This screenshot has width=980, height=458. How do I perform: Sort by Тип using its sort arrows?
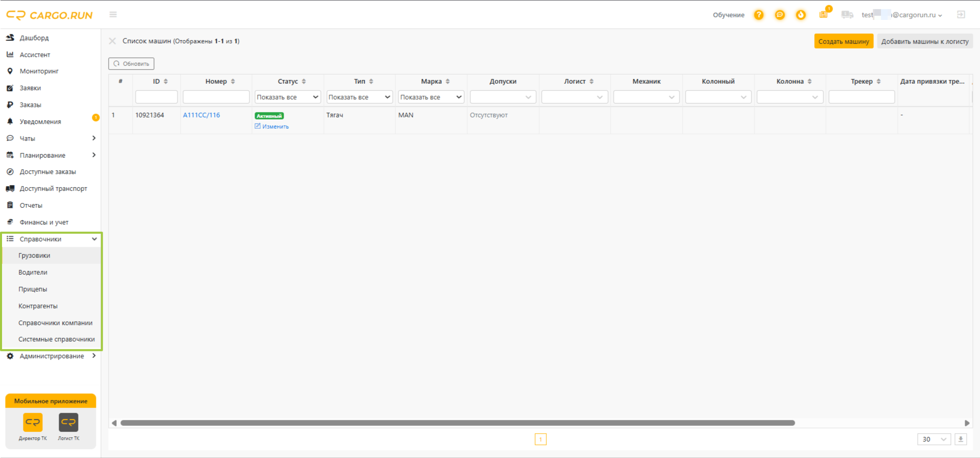(371, 82)
